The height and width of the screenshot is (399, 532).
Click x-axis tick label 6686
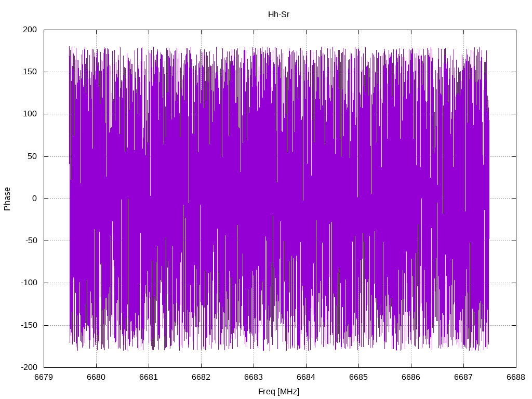coord(411,377)
